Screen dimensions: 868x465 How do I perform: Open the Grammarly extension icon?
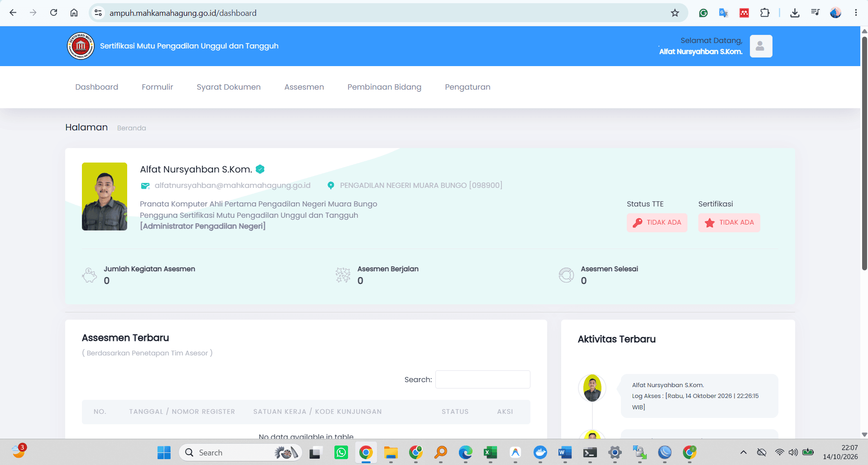[x=703, y=13]
